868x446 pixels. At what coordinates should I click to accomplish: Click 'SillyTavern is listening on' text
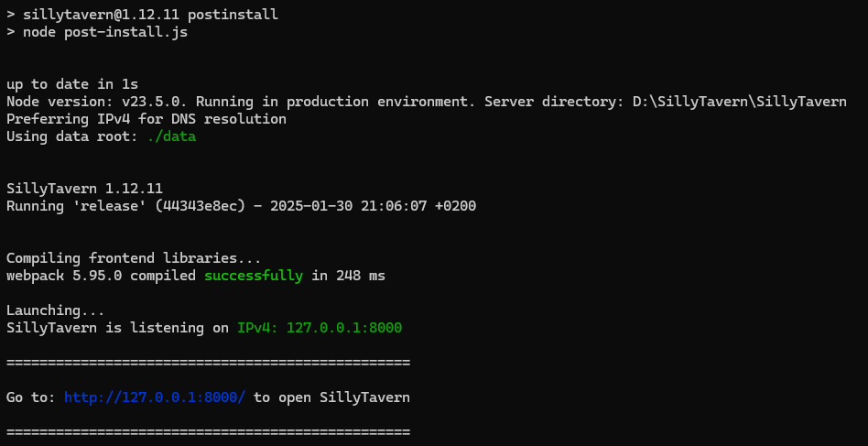117,328
